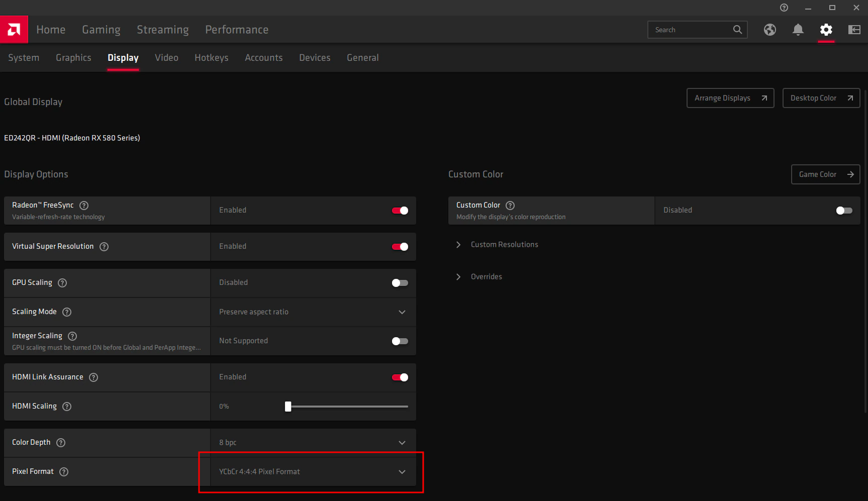Open Scaling Mode dropdown
Viewport: 868px width, 501px height.
313,312
